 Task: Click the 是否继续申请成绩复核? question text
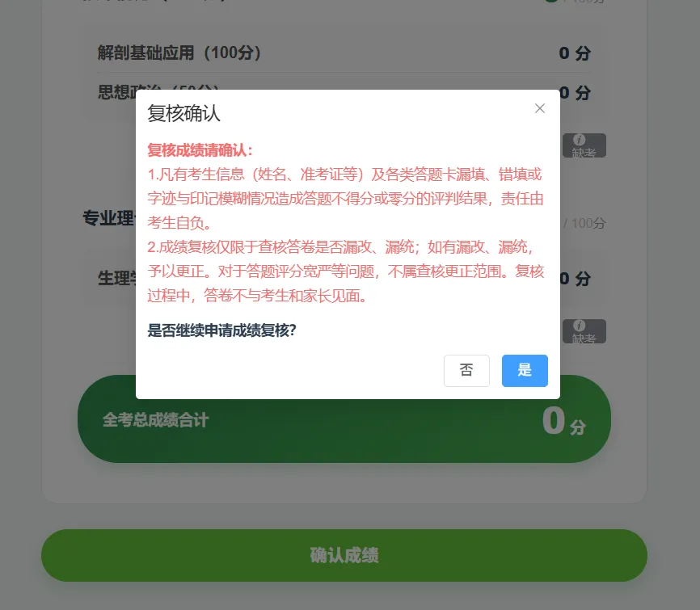point(221,330)
